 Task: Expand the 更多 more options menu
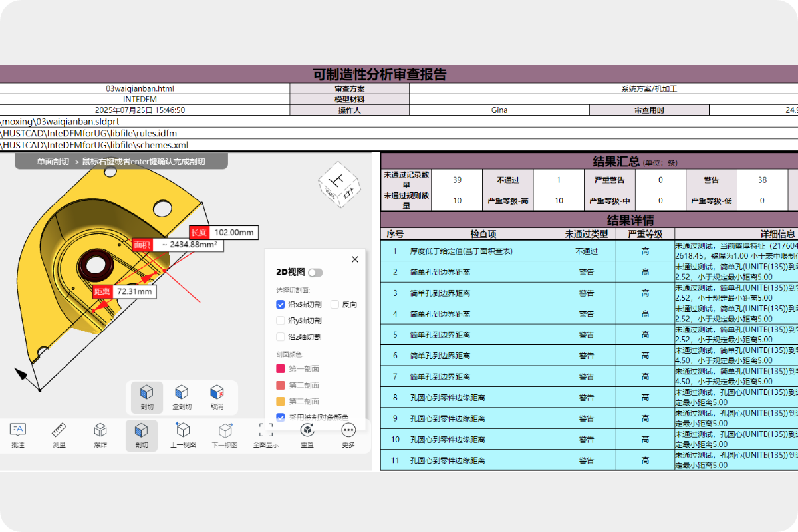(348, 434)
